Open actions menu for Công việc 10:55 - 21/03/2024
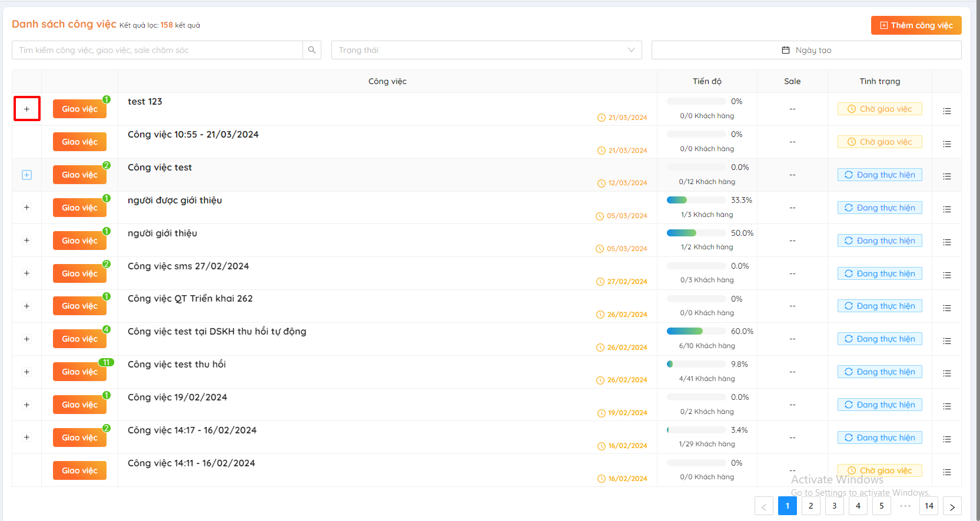 click(x=946, y=143)
